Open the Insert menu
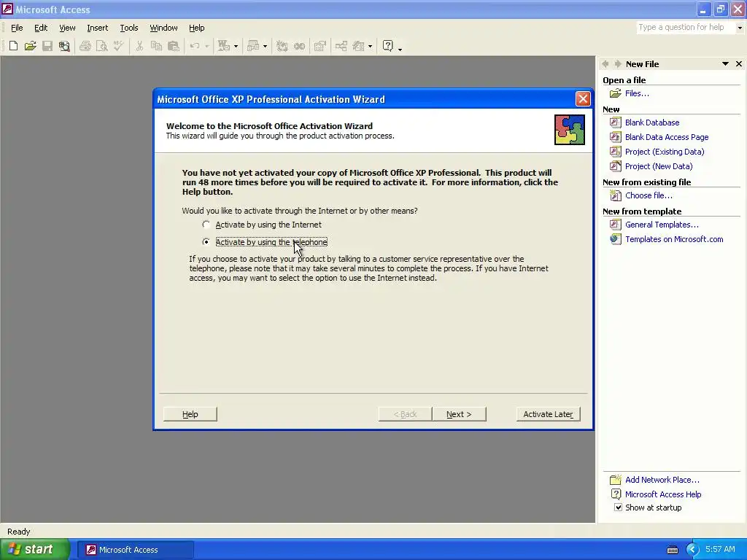The image size is (747, 560). click(x=97, y=28)
